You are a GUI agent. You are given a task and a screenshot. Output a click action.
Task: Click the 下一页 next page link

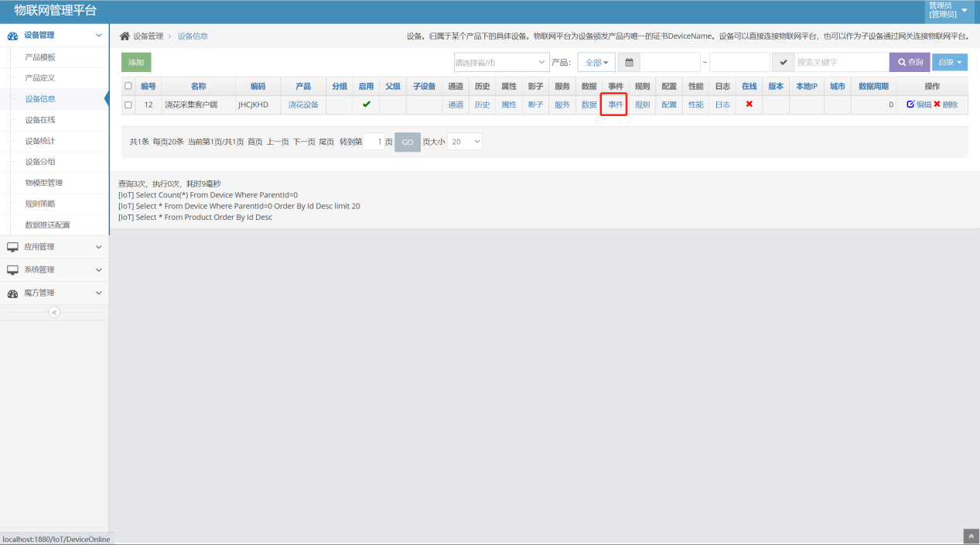pos(304,142)
